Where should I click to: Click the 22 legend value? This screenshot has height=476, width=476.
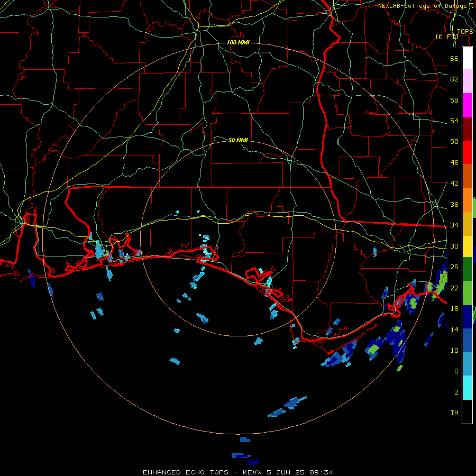(454, 288)
